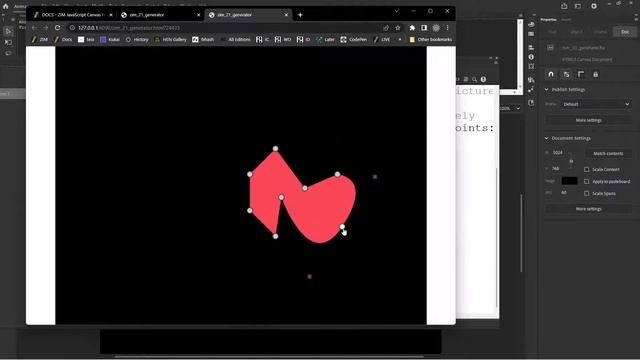
Task: Open the Color palette panel icon
Action: point(531,25)
